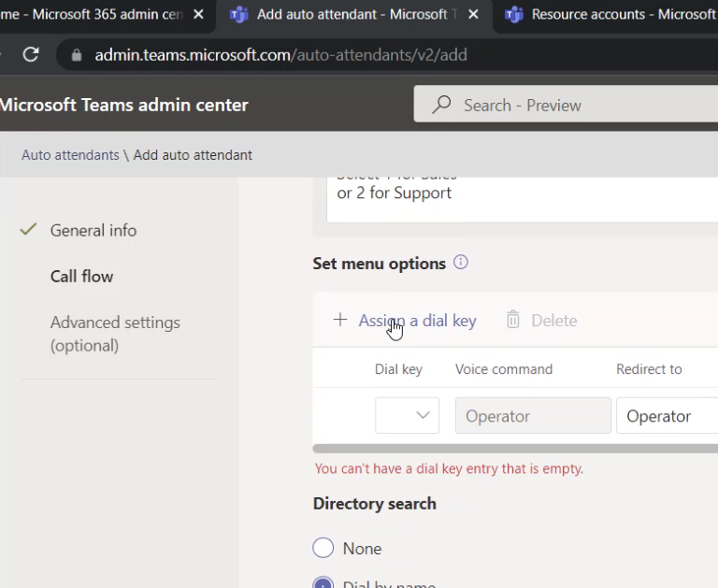Click the address bar padlock icon
Screen dimensions: 718x588
coord(77,55)
